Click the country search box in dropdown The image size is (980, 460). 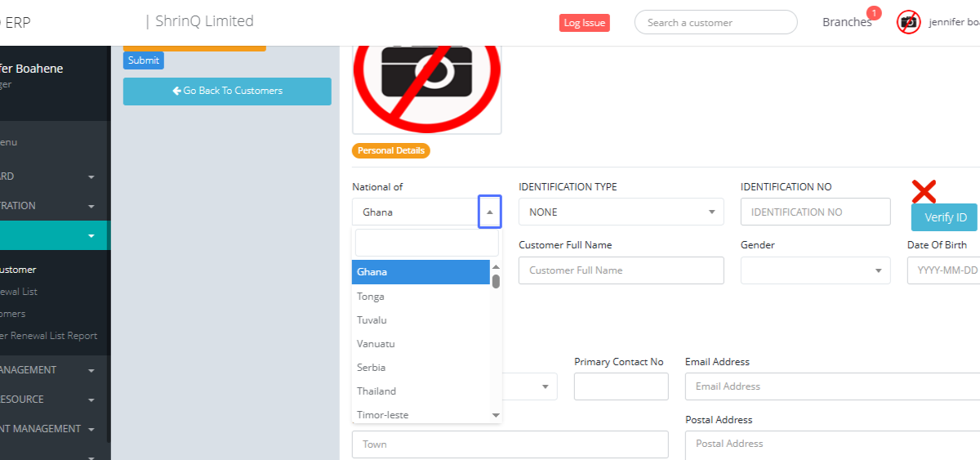[426, 243]
